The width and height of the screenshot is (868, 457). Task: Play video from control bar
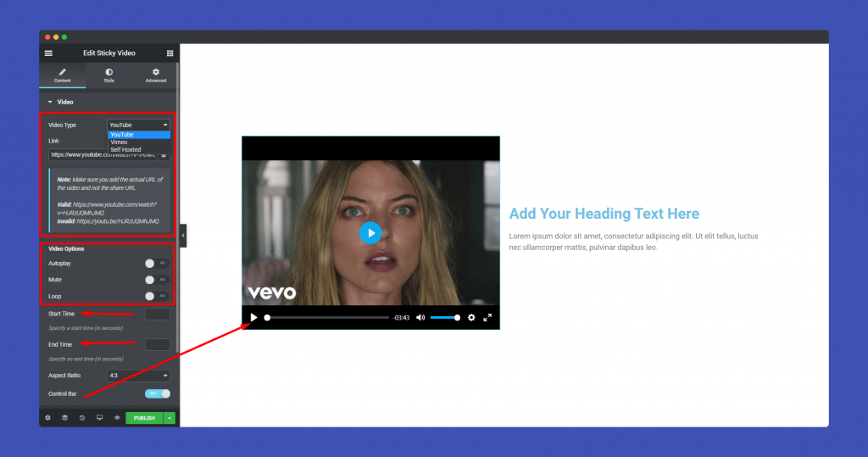[254, 317]
